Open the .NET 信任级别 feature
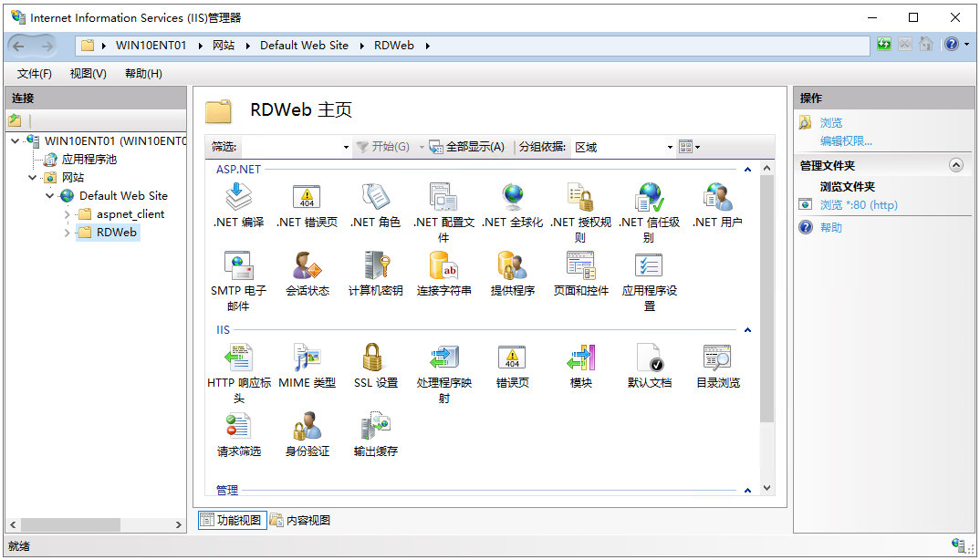This screenshot has height=560, width=980. pos(649,213)
